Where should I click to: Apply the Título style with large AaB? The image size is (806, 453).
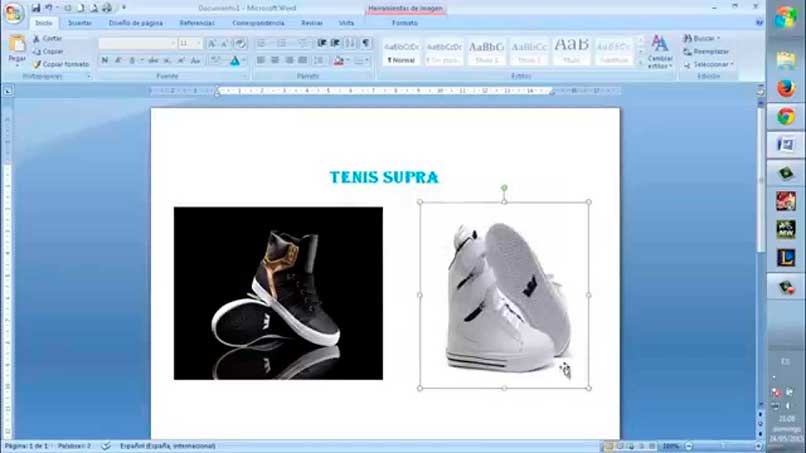point(571,51)
